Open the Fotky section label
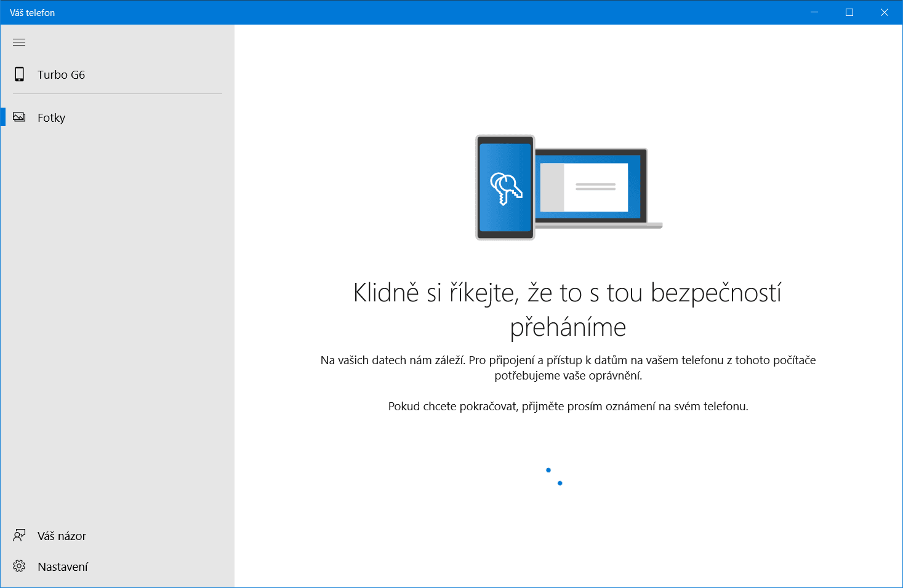This screenshot has height=588, width=903. tap(51, 118)
